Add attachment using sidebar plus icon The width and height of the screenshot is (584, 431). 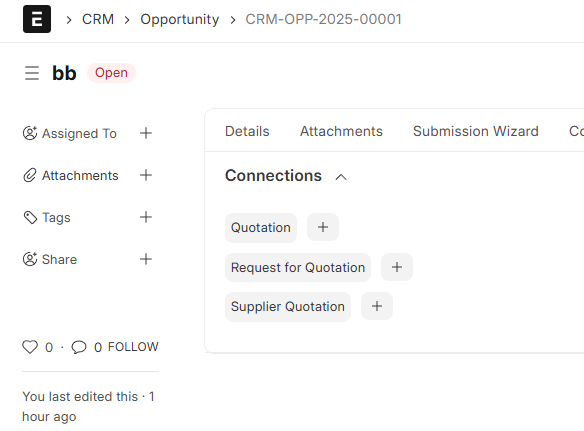click(146, 175)
